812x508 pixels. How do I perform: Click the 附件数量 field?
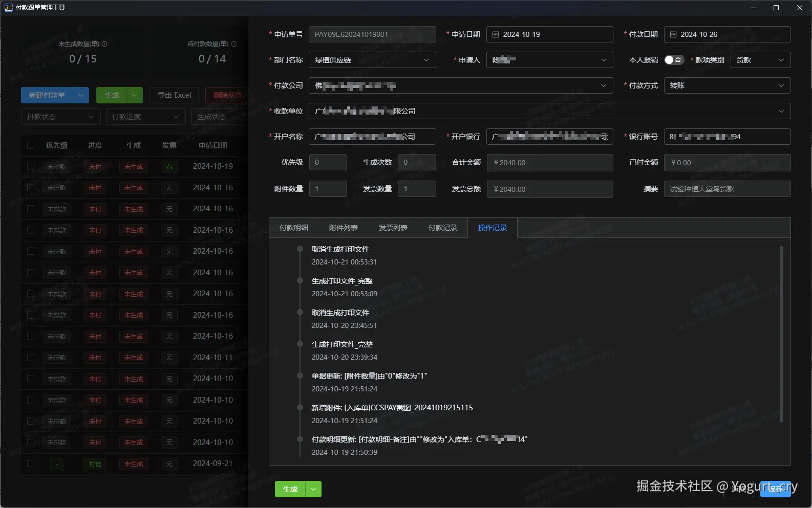[x=328, y=189]
